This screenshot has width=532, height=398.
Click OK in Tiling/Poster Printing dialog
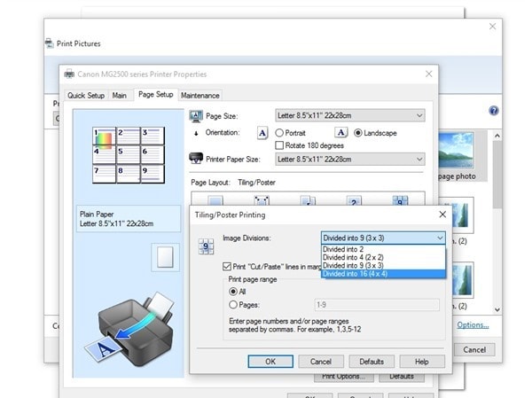tap(270, 362)
